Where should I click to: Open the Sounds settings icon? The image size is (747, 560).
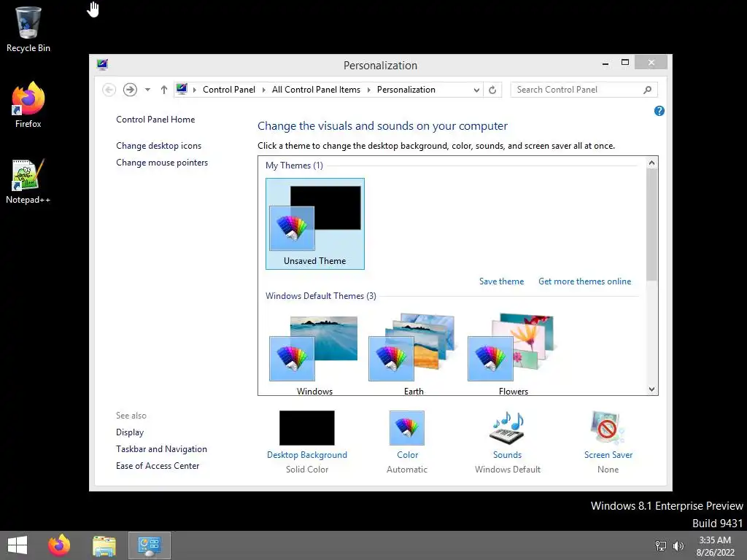508,428
